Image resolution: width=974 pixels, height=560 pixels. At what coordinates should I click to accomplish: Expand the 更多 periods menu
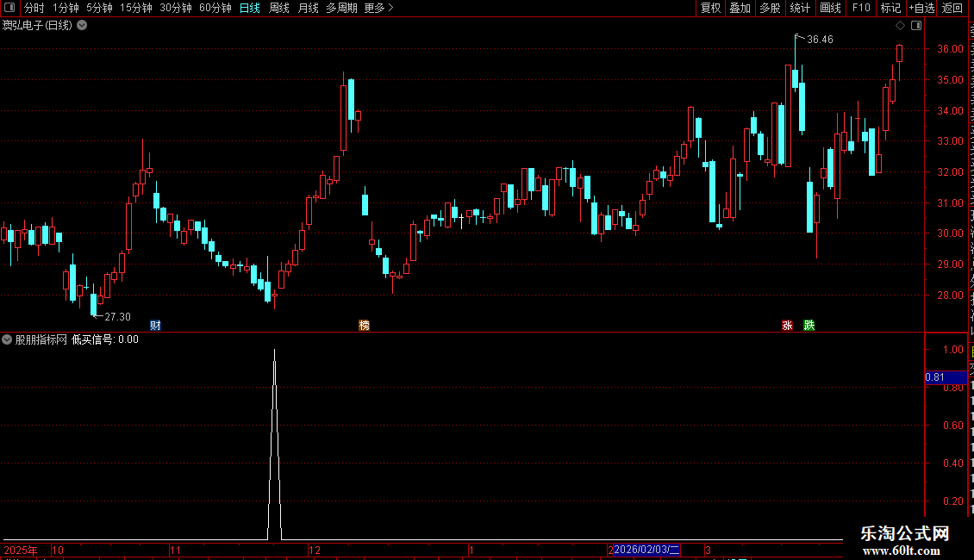pos(378,8)
